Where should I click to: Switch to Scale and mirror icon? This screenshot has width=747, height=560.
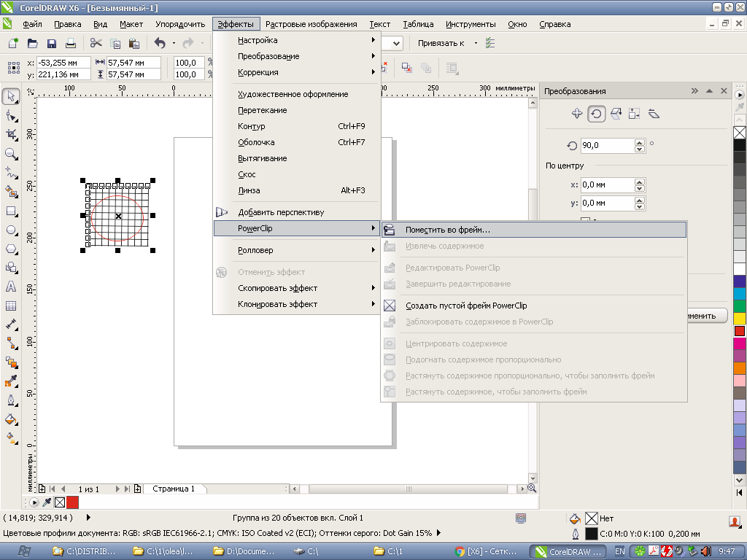616,113
